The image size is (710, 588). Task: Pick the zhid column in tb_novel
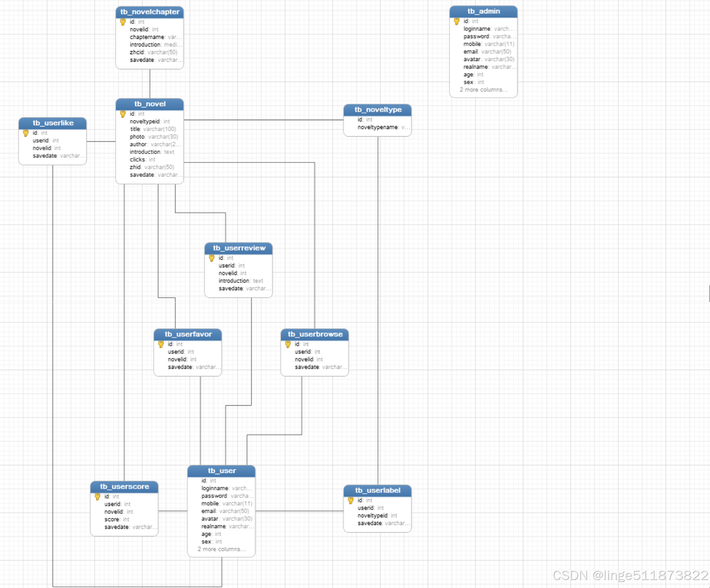(x=152, y=168)
